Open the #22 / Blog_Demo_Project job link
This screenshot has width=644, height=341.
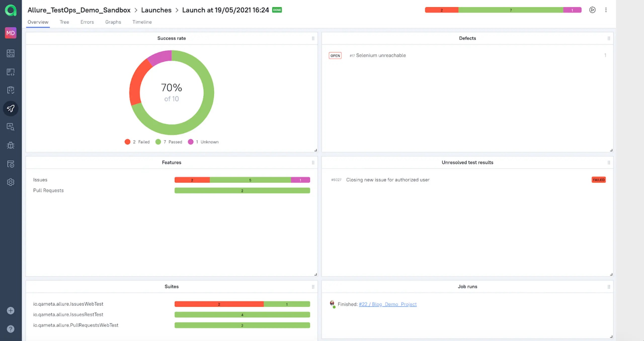[x=387, y=304]
